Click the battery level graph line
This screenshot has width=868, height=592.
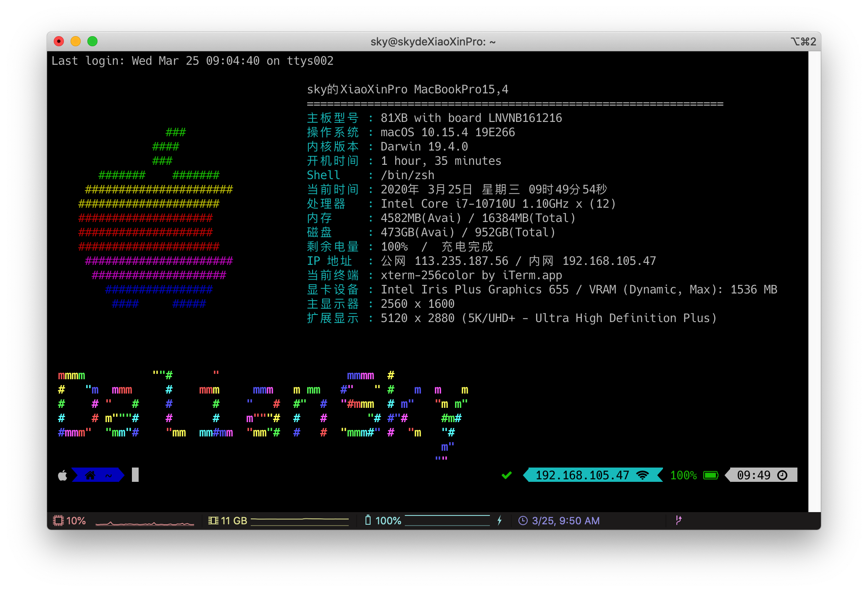[x=447, y=520]
